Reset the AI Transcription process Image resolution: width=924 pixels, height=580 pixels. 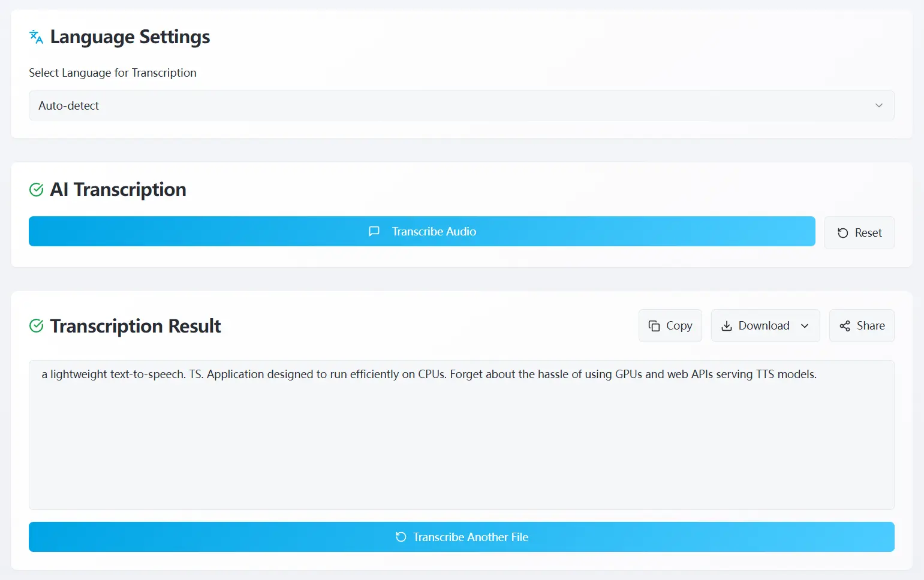click(859, 232)
